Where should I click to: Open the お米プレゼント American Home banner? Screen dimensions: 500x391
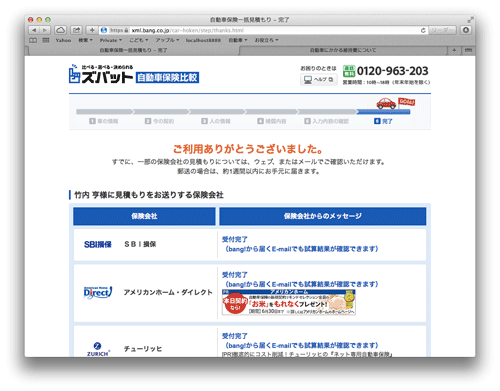289,302
